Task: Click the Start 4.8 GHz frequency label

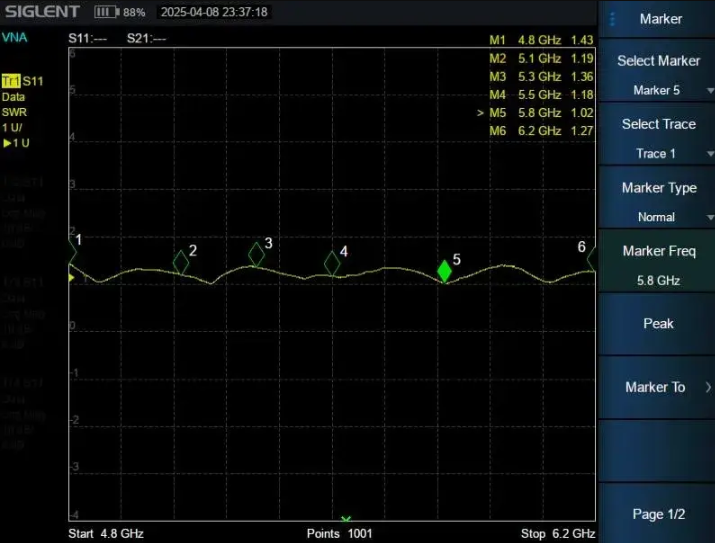Action: click(x=106, y=534)
